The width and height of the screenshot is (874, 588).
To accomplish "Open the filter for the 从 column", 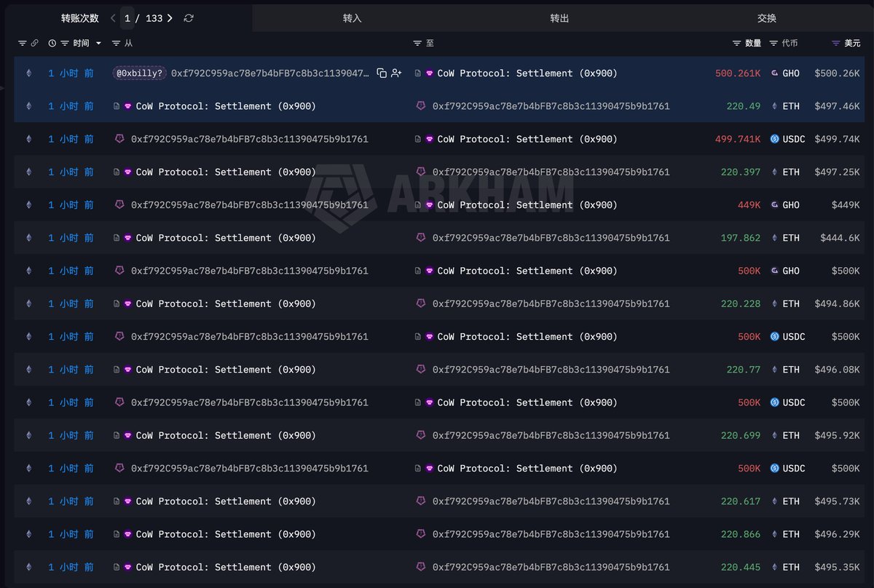I will pyautogui.click(x=117, y=44).
